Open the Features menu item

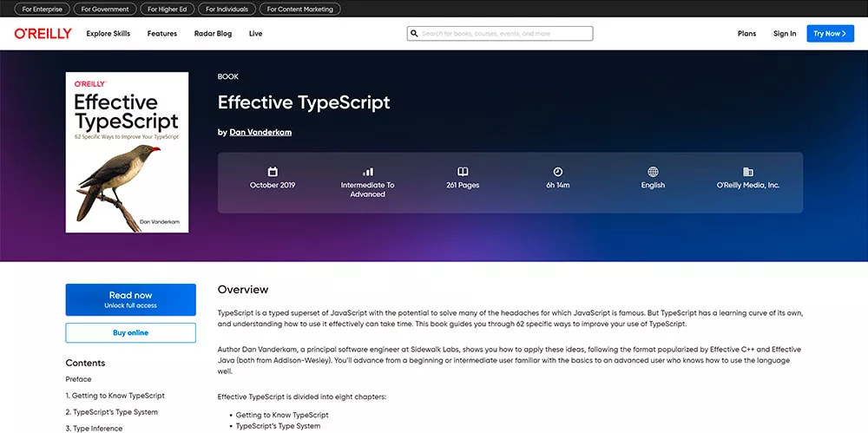pyautogui.click(x=162, y=34)
